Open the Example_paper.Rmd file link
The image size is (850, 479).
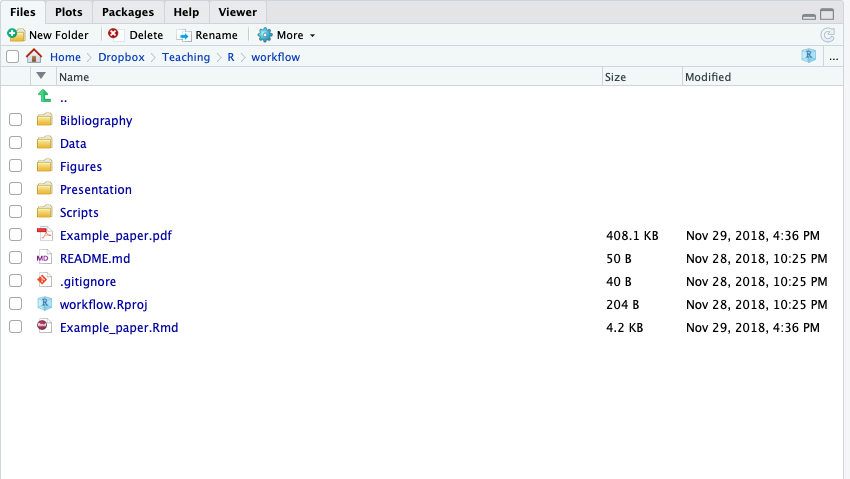tap(119, 327)
